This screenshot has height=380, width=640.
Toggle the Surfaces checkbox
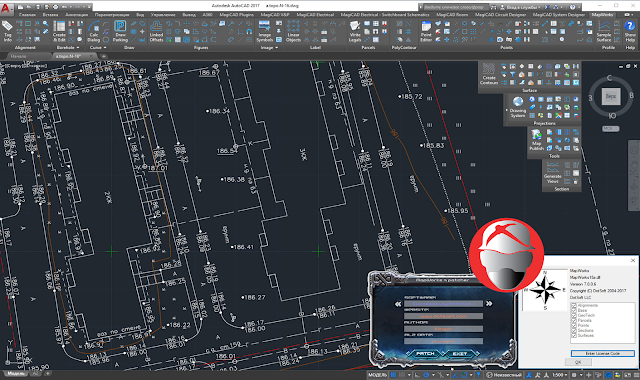pyautogui.click(x=574, y=335)
